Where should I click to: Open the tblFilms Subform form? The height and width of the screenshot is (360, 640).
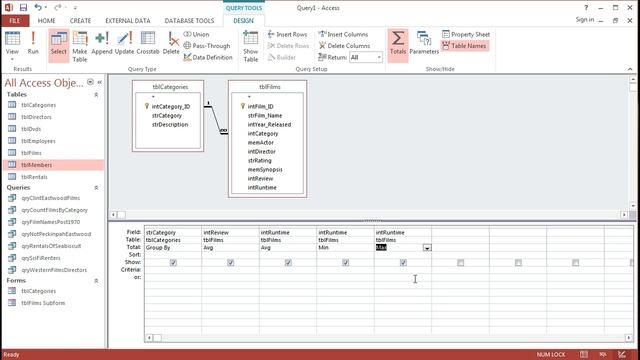43,303
